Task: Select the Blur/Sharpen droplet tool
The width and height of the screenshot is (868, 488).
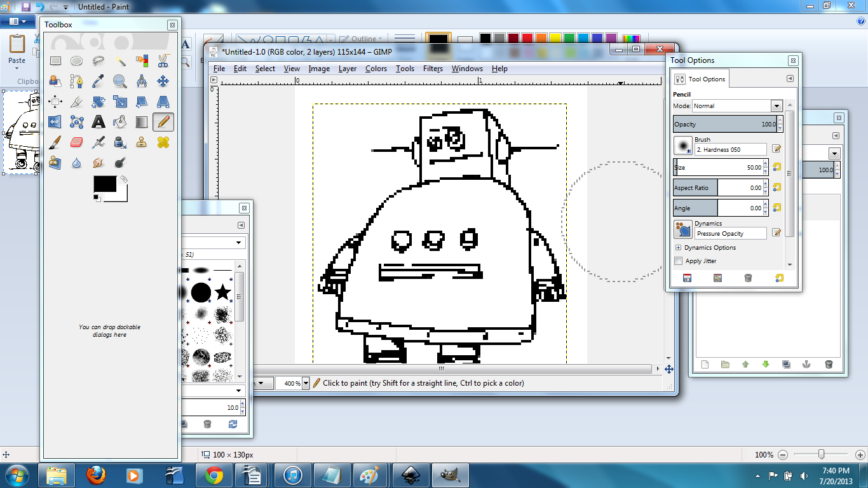Action: 76,163
